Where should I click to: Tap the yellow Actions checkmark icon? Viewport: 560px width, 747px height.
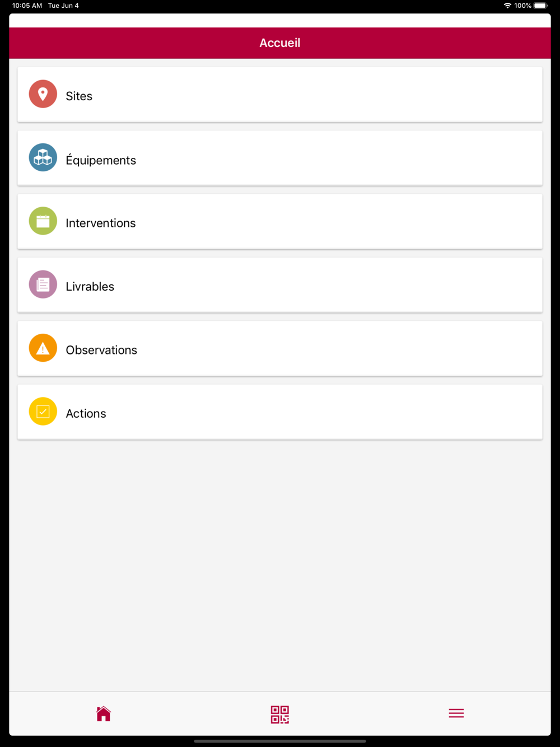point(43,412)
